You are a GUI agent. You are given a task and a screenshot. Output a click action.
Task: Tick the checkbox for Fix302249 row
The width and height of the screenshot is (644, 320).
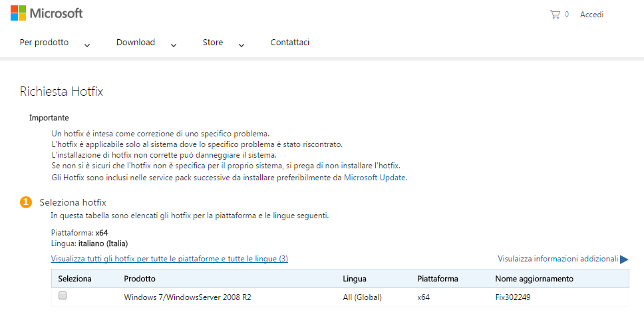63,295
